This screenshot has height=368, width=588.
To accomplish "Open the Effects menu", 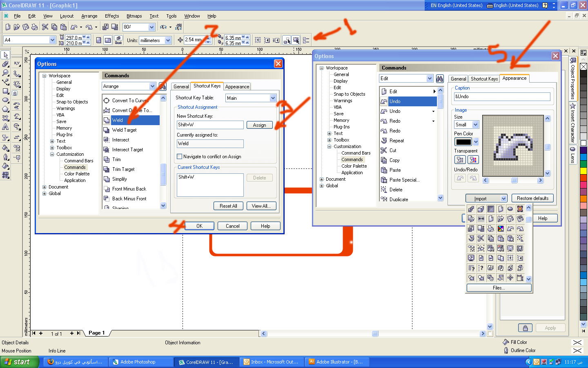I will (x=112, y=16).
